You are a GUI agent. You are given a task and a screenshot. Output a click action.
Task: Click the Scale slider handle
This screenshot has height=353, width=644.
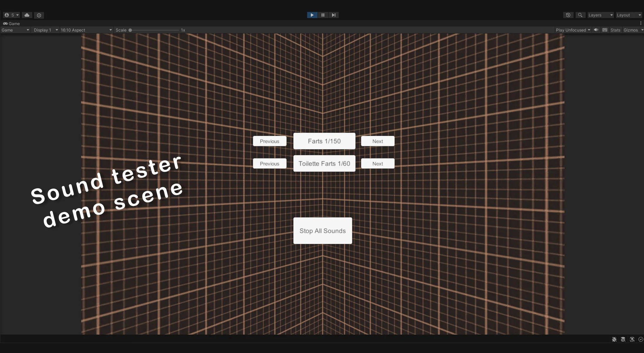[130, 30]
